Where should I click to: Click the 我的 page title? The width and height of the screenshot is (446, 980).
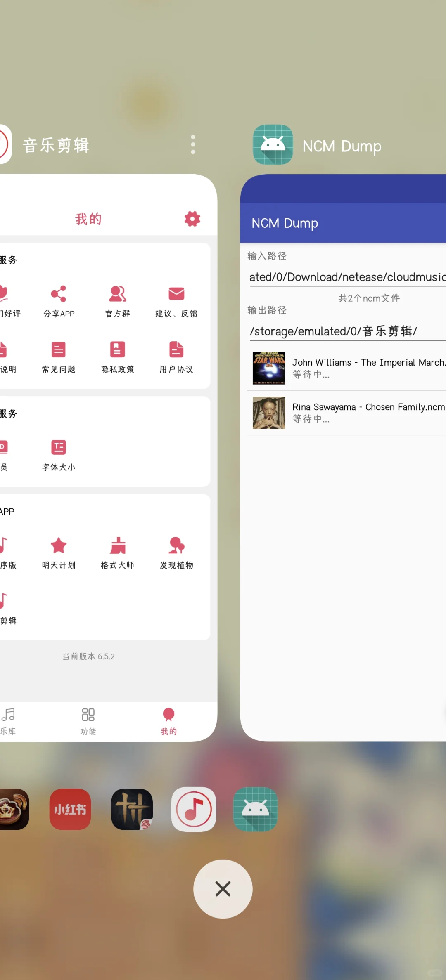[88, 219]
